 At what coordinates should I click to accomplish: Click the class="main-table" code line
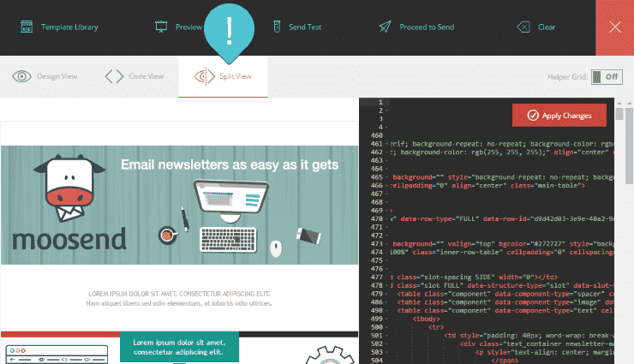(487, 186)
